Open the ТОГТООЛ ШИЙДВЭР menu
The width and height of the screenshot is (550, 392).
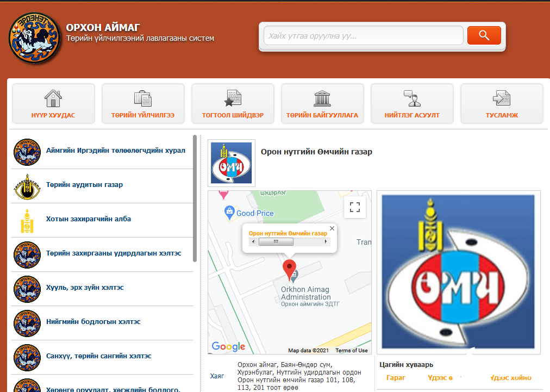233,103
